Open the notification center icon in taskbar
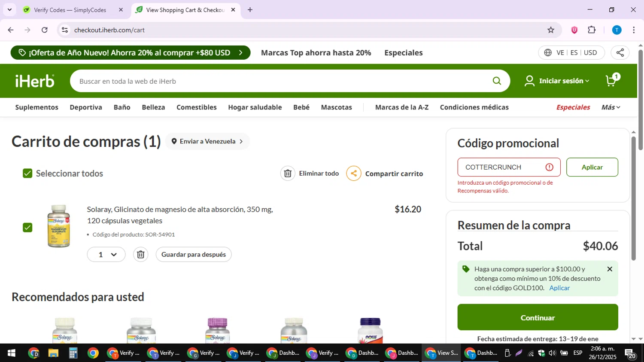The image size is (644, 362). [630, 353]
